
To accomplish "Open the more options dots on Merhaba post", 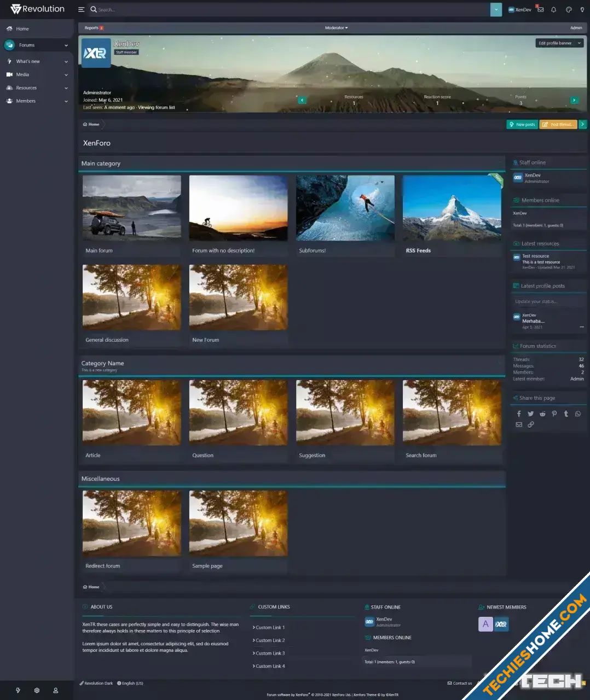I will pos(582,327).
